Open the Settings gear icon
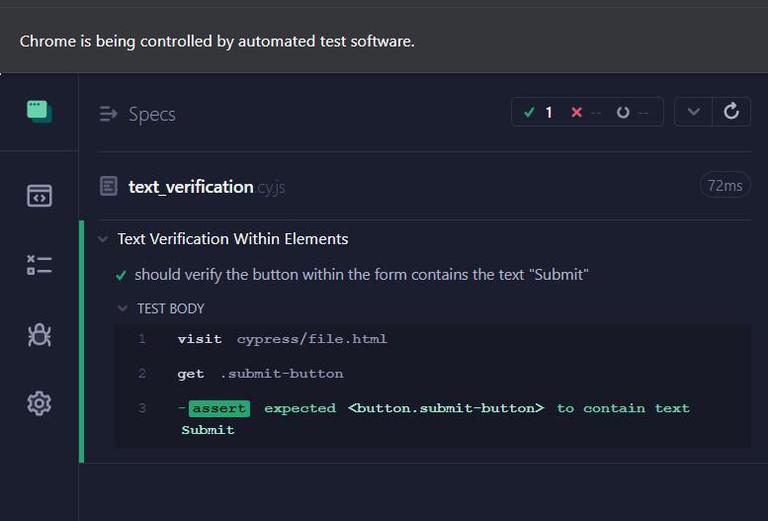Screen dimensions: 768x521 (x=39, y=404)
